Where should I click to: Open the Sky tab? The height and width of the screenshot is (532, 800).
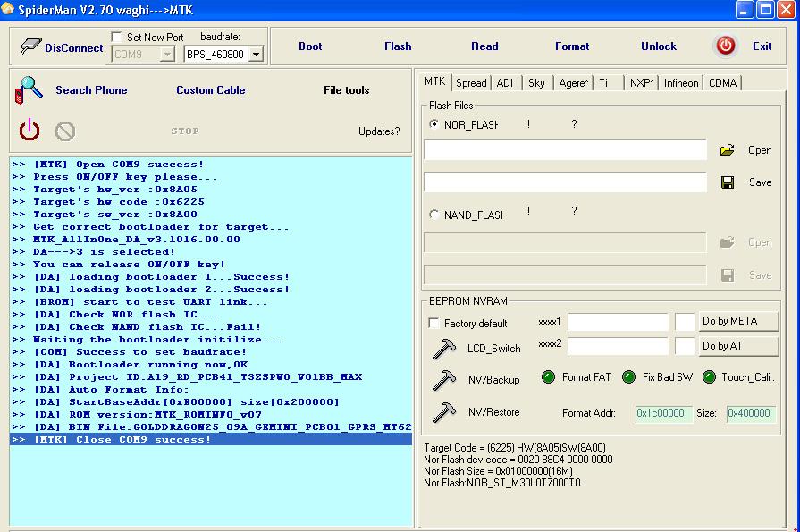click(x=536, y=83)
